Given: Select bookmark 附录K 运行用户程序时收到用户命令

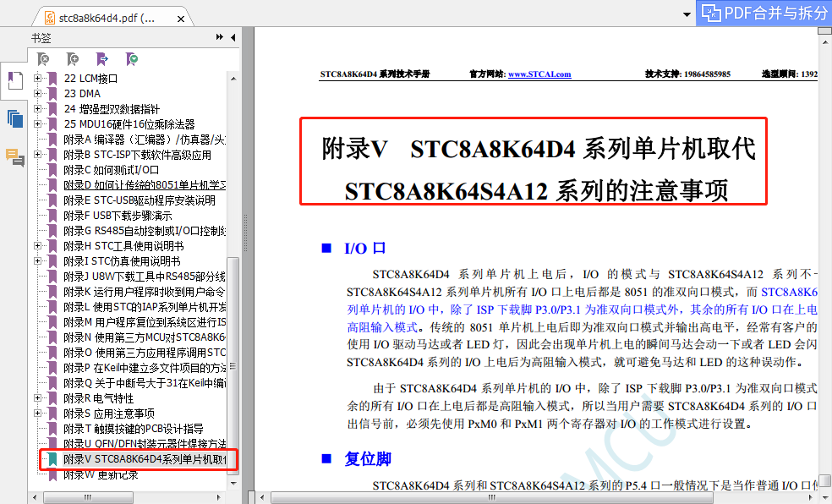Looking at the screenshot, I should (145, 292).
